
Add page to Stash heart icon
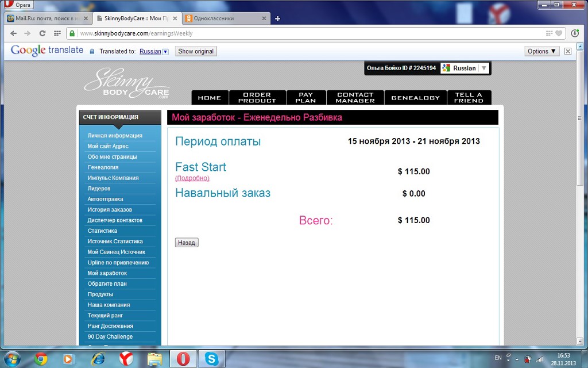click(x=559, y=33)
